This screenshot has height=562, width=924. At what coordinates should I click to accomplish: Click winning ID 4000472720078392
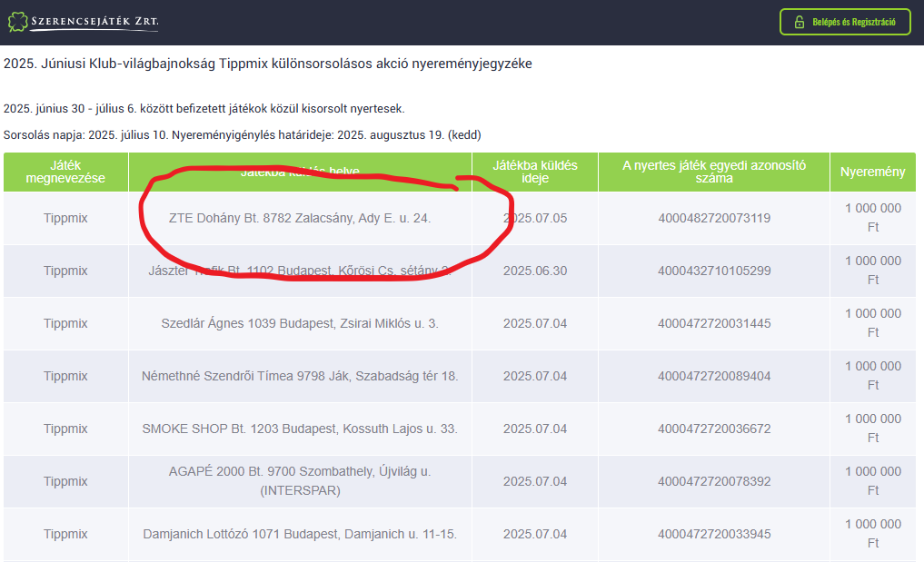(714, 481)
